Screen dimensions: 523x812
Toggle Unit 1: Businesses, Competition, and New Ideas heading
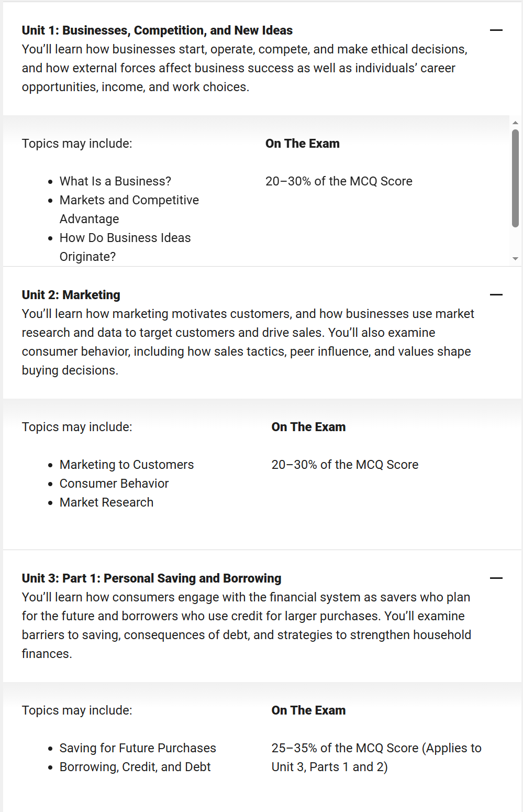pos(157,30)
